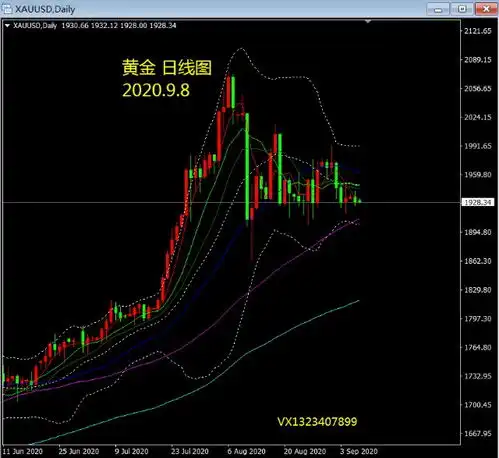Maximize the chart window
The width and height of the screenshot is (499, 458).
(x=462, y=9)
